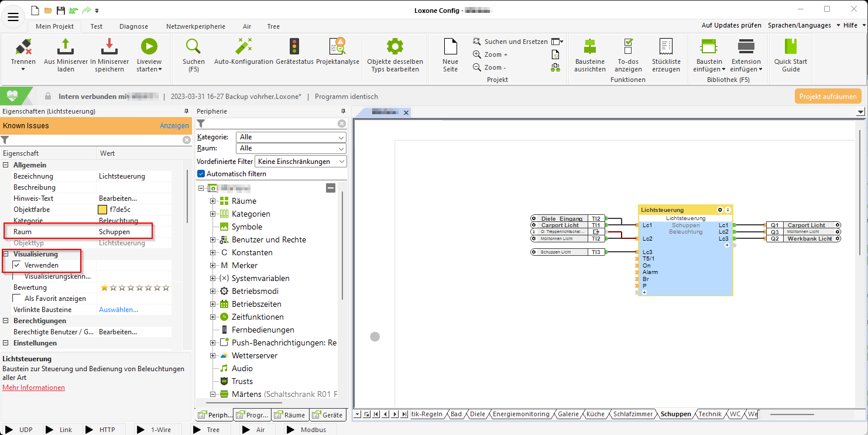Click the undo arrow in the quick access toolbar
Image resolution: width=868 pixels, height=435 pixels.
[73, 11]
